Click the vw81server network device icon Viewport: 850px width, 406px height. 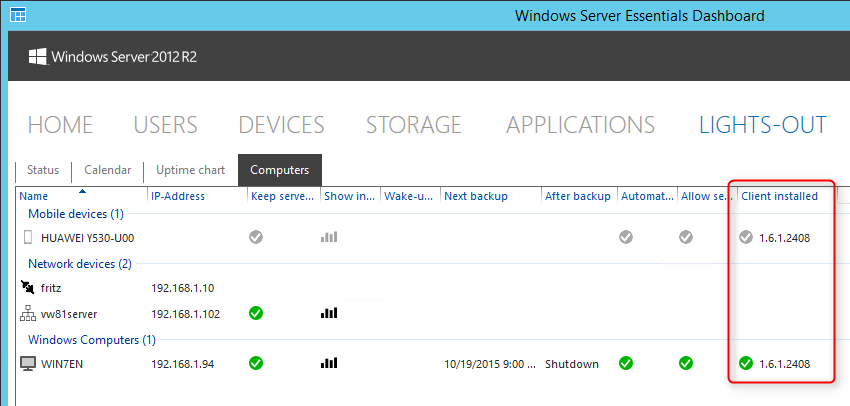28,313
